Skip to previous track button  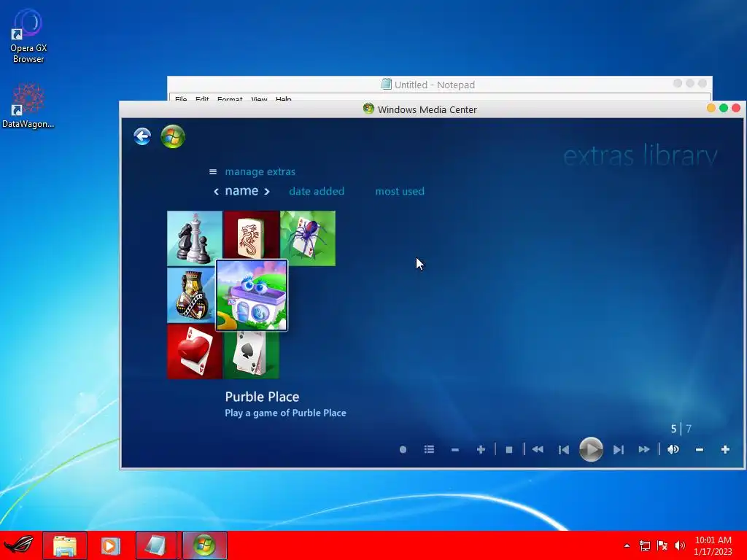[564, 449]
